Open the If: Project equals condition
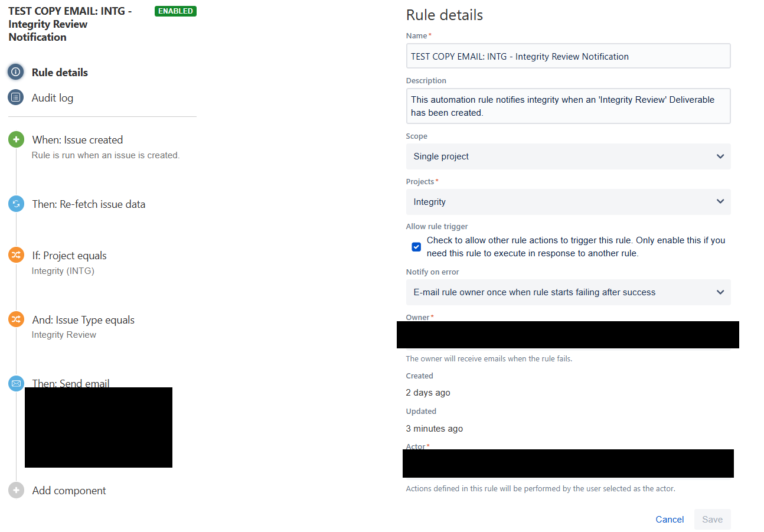 click(x=69, y=256)
